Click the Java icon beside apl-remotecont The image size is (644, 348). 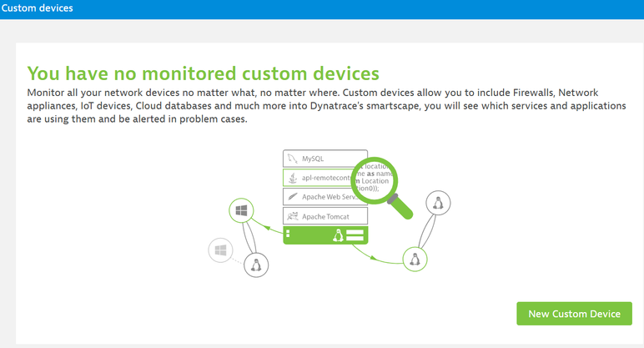pyautogui.click(x=293, y=178)
